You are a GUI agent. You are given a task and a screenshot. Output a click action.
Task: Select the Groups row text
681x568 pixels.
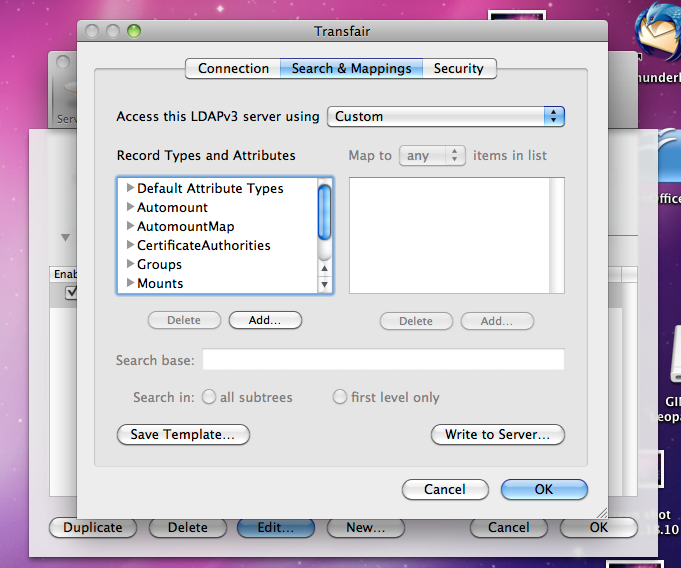(159, 264)
